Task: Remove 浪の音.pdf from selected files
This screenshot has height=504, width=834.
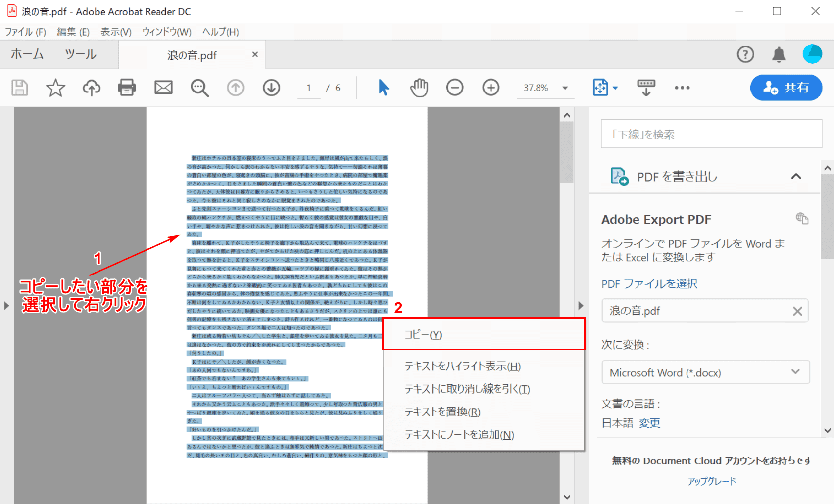Action: coord(797,311)
